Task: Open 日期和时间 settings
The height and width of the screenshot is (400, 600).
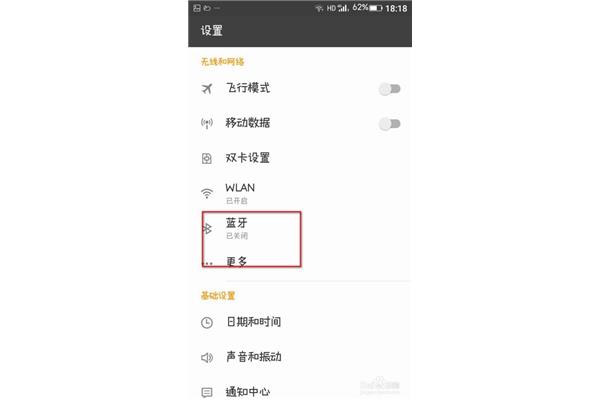Action: tap(300, 322)
